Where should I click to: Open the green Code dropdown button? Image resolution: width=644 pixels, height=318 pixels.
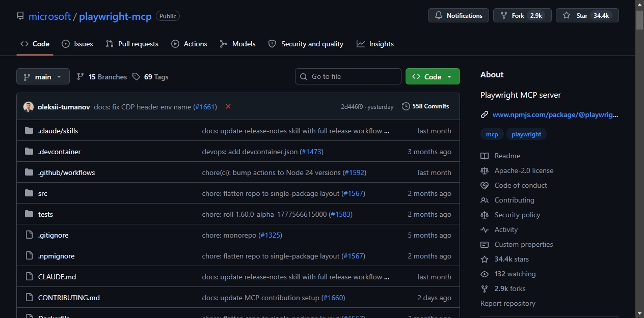point(433,76)
